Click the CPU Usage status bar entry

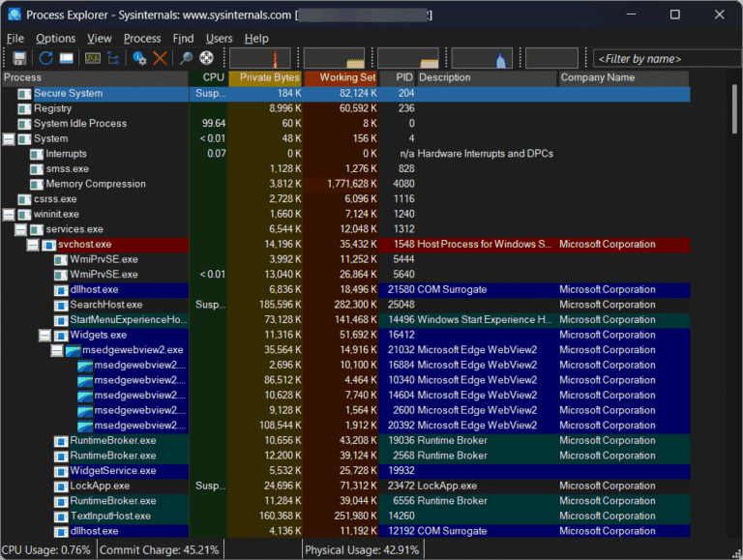click(x=46, y=550)
